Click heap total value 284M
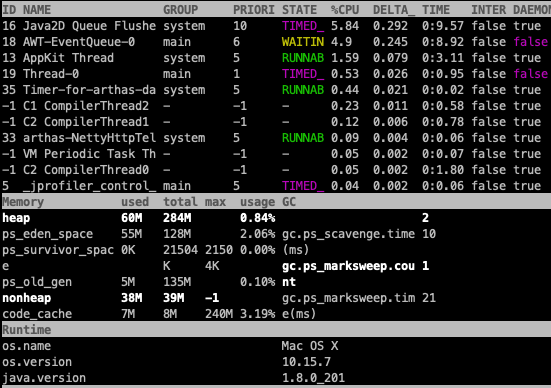Viewport: 551px width, 388px height. coord(177,218)
